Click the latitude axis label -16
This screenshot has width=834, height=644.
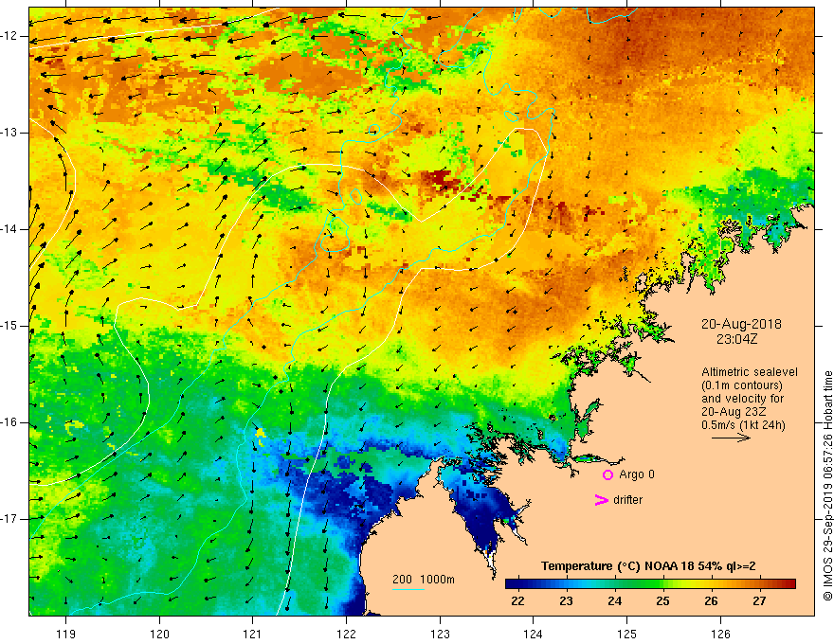(9, 422)
